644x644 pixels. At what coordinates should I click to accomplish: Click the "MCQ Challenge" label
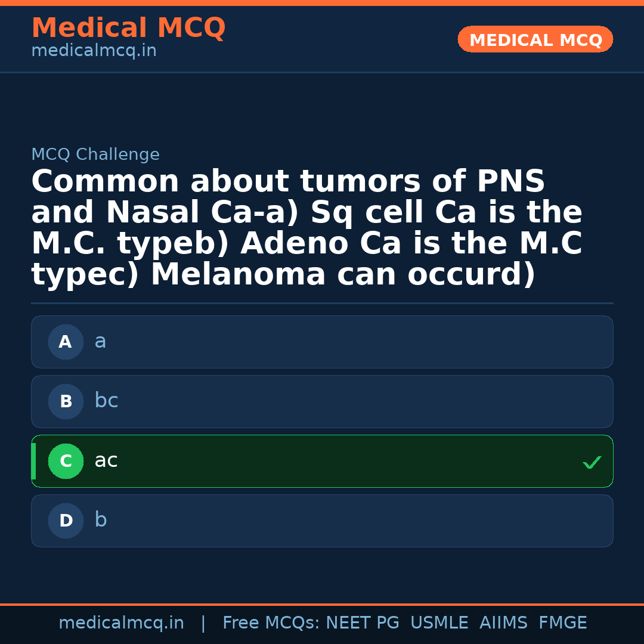[95, 155]
